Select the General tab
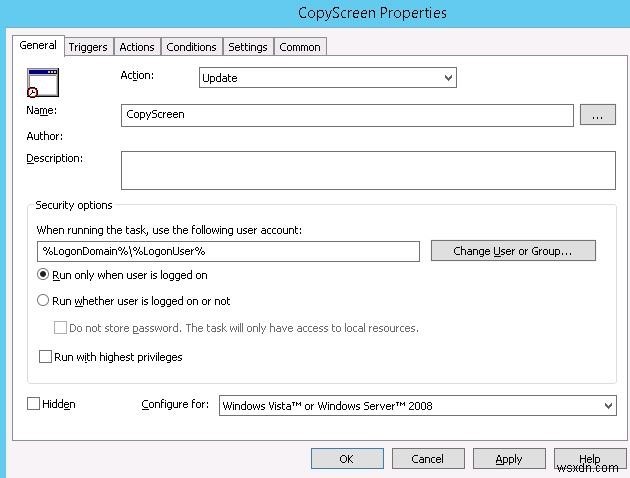 pyautogui.click(x=38, y=45)
